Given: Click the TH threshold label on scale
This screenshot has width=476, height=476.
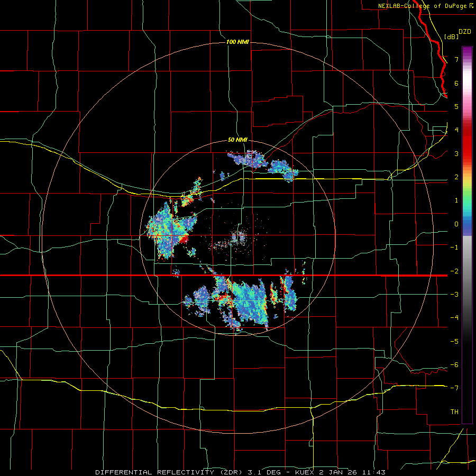Looking at the screenshot, I should click(x=454, y=412).
